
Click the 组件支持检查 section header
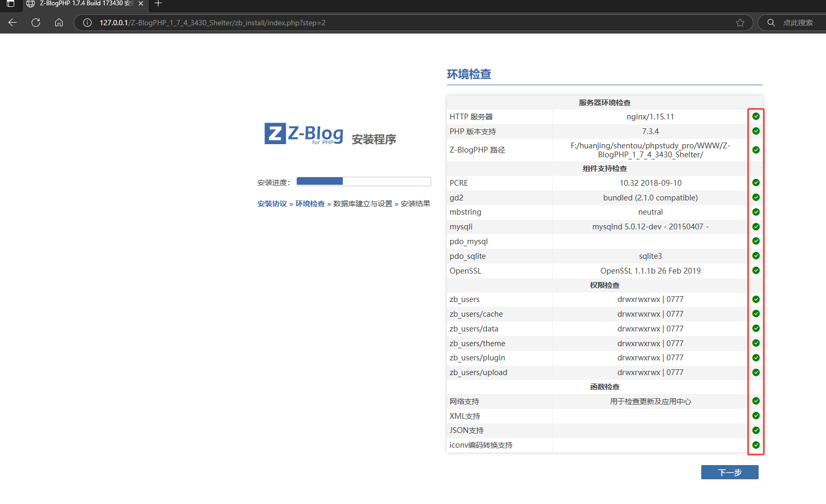[604, 168]
